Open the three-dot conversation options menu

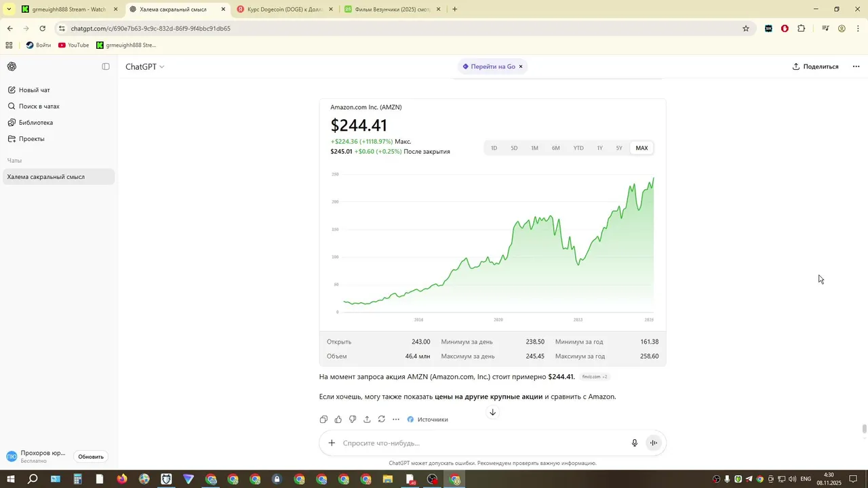point(856,66)
